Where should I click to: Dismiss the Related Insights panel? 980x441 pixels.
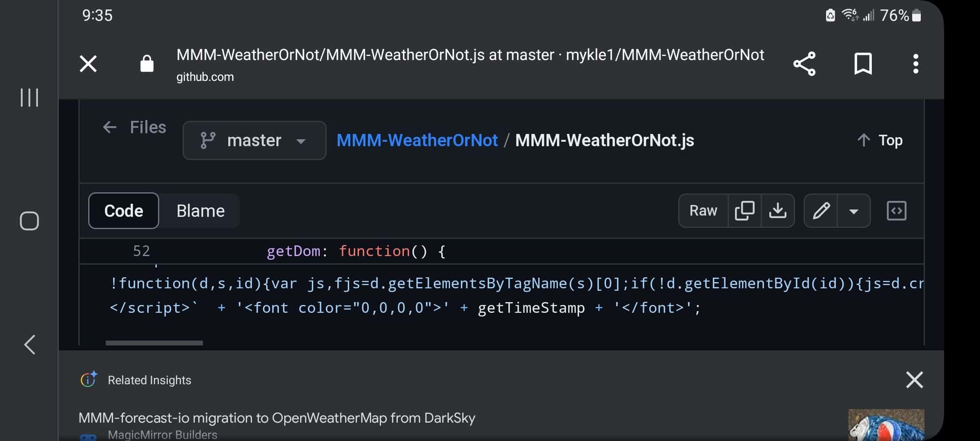click(914, 380)
